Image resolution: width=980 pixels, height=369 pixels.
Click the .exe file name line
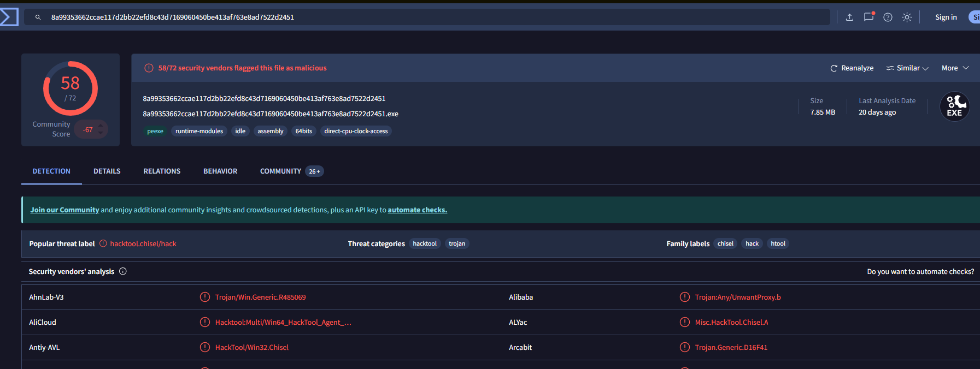pyautogui.click(x=271, y=114)
